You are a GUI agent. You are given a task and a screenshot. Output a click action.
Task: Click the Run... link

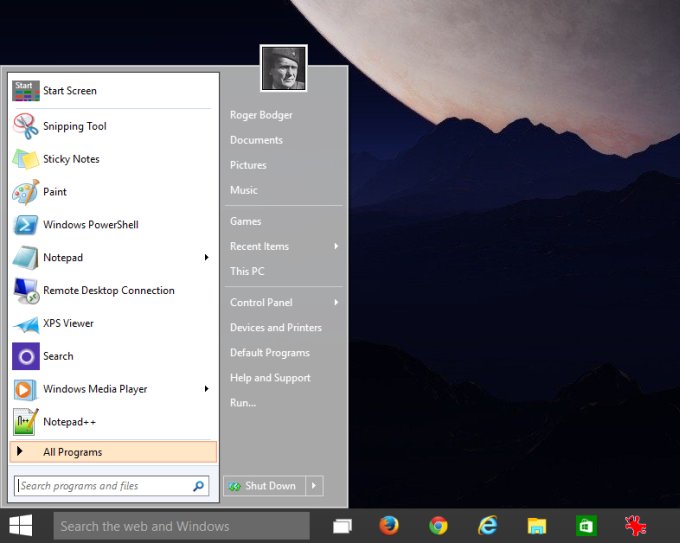[243, 403]
